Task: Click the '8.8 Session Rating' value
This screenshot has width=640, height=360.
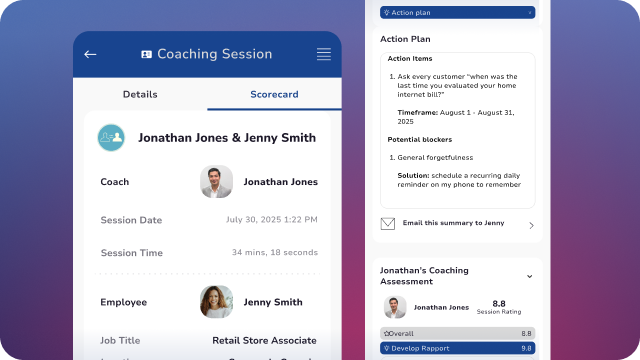Action: [499, 307]
